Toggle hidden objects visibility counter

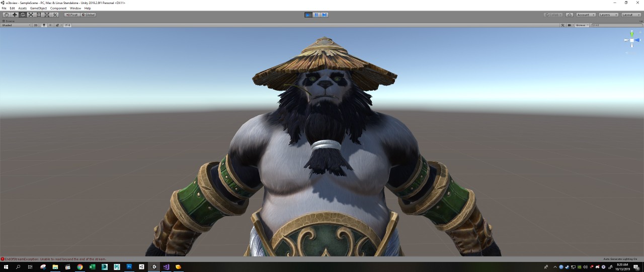[67, 25]
